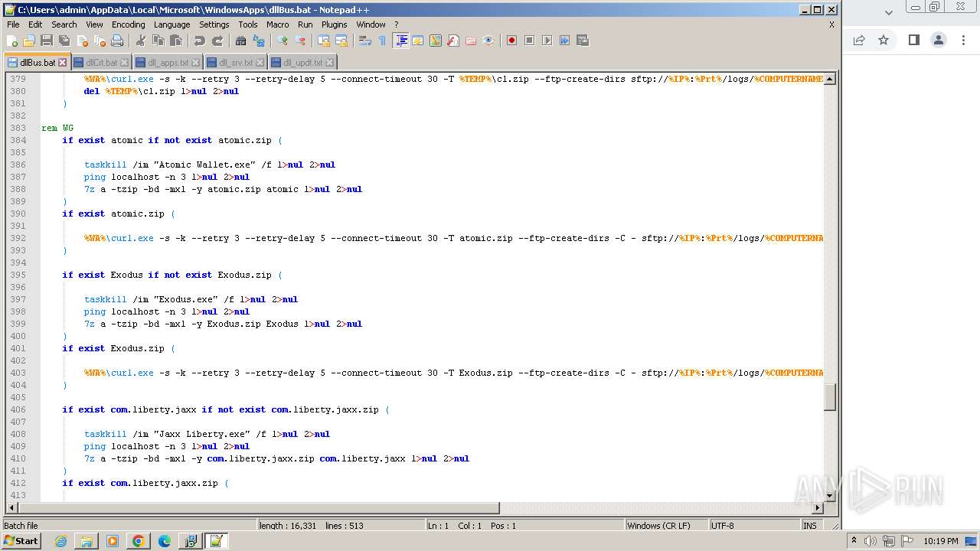Click the Close All toolbar icon
The width and height of the screenshot is (980, 551).
100,41
